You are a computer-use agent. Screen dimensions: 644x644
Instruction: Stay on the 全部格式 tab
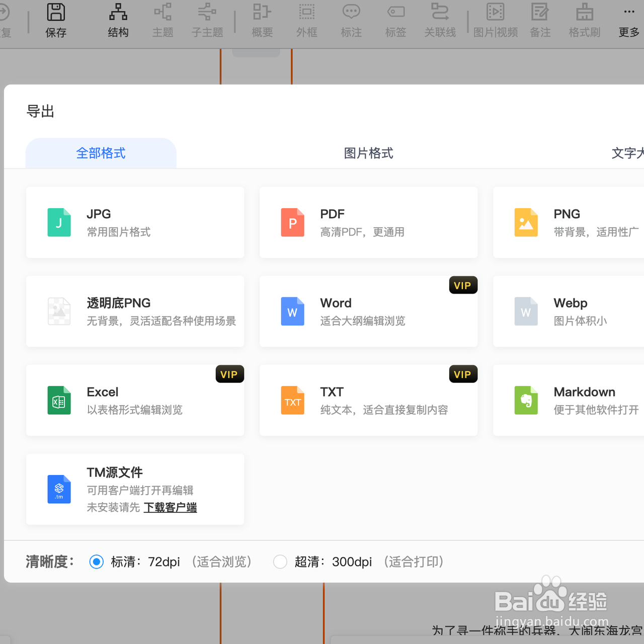click(101, 153)
